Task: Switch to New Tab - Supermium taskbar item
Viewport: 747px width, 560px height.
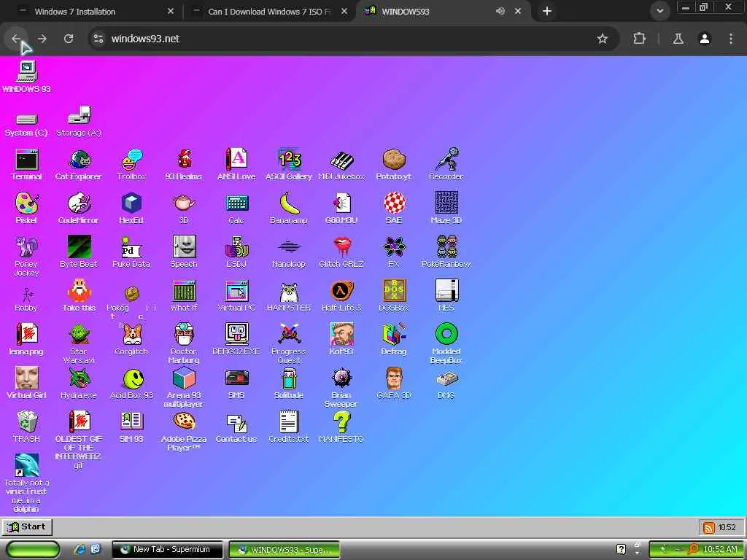Action: (167, 549)
